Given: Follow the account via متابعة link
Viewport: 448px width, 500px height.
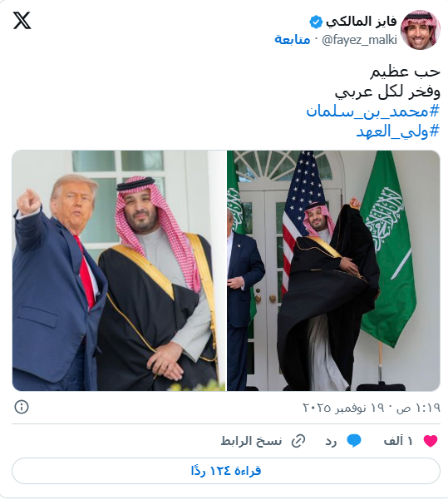Looking at the screenshot, I should 293,40.
